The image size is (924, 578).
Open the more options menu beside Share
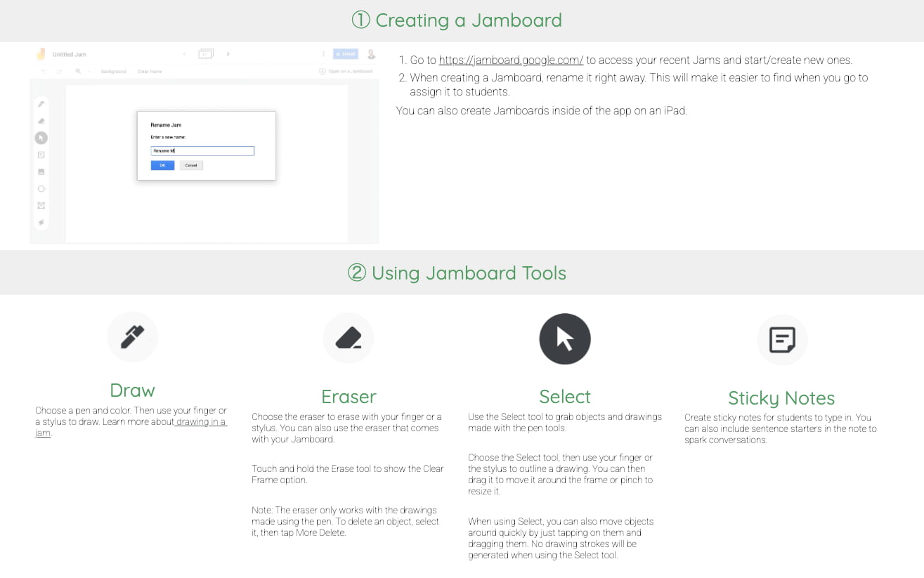pos(324,53)
